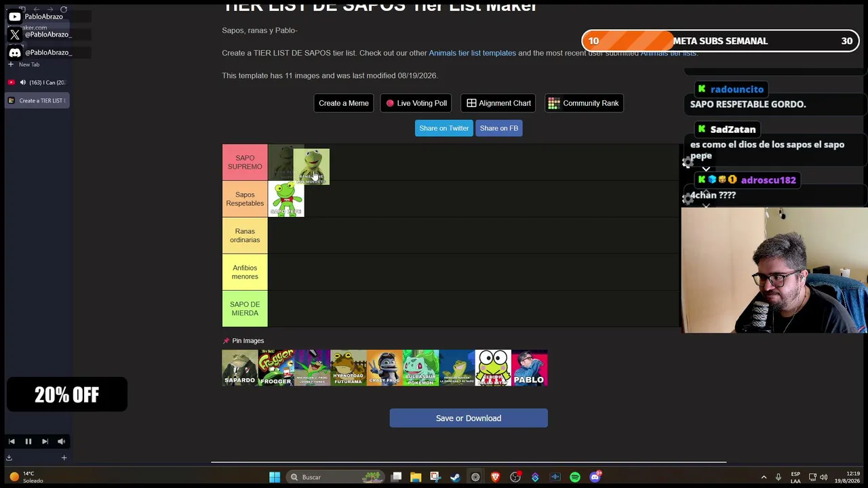Click the taskbar microphone icon
Viewport: 868px width, 488px height.
pyautogui.click(x=778, y=477)
